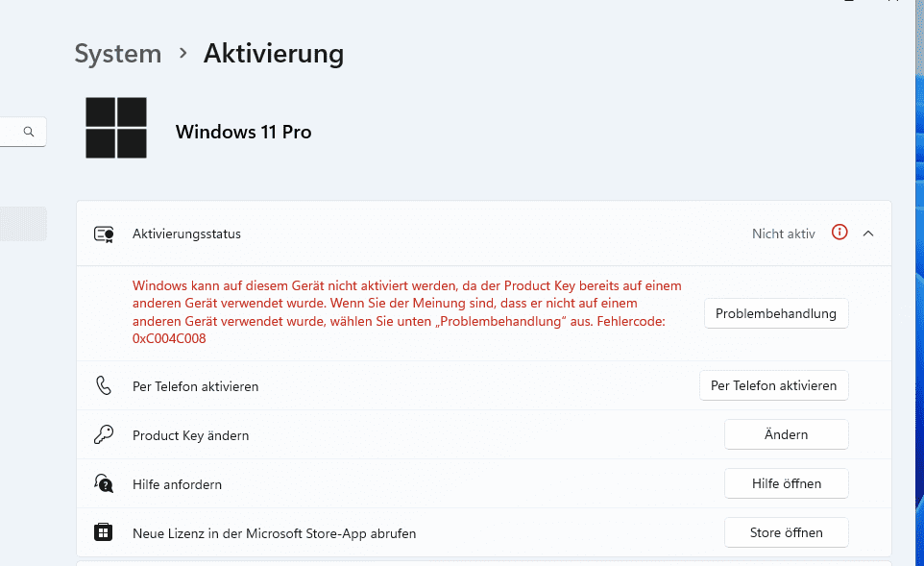Image resolution: width=924 pixels, height=566 pixels.
Task: Click the highlighted sidebar navigation item
Action: (x=23, y=224)
